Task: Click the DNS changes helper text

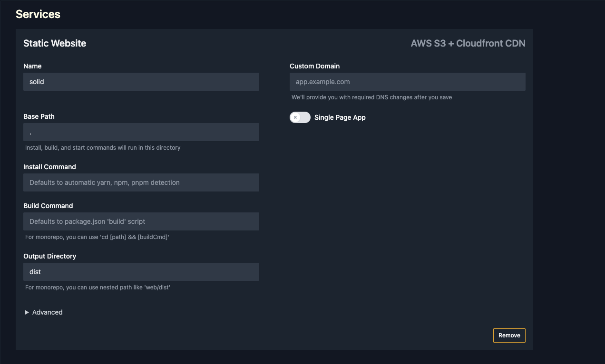Action: pyautogui.click(x=371, y=97)
